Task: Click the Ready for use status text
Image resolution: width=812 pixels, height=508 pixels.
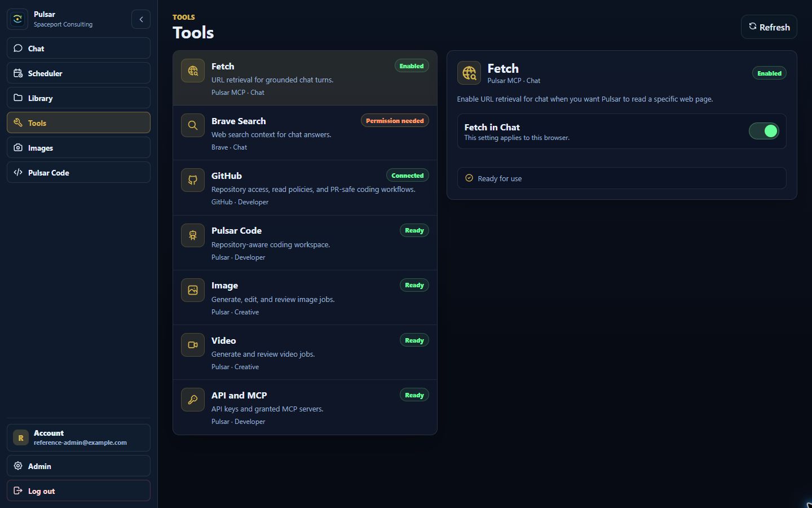Action: point(500,178)
